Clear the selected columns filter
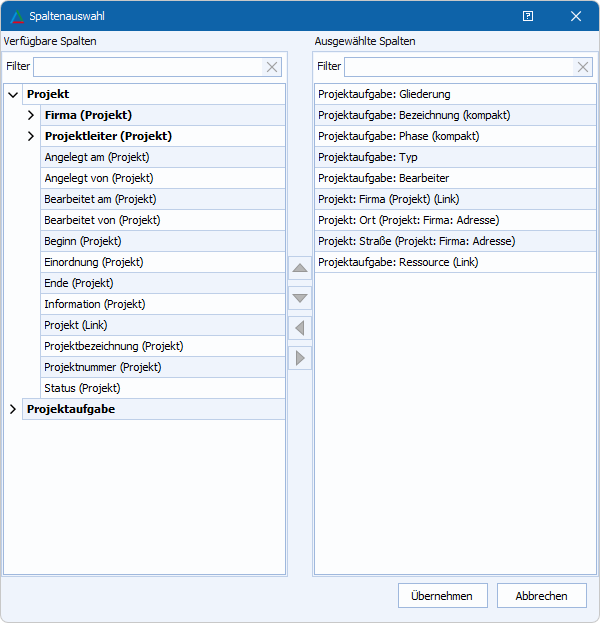 (583, 67)
